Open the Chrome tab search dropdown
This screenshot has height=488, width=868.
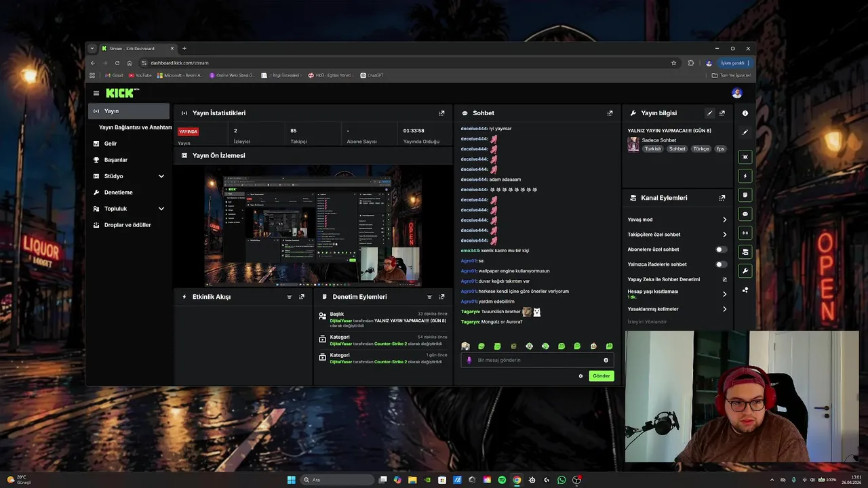click(x=92, y=49)
